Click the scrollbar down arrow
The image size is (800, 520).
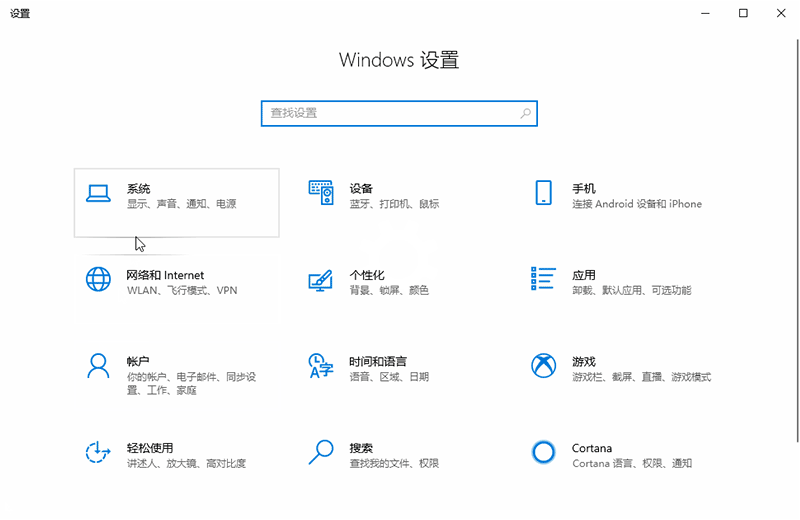coord(794,512)
